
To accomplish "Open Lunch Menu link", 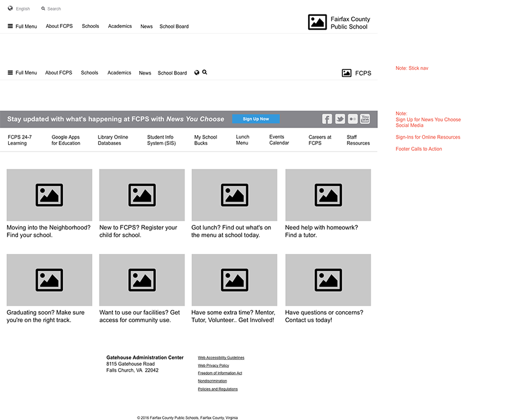I will pyautogui.click(x=243, y=140).
